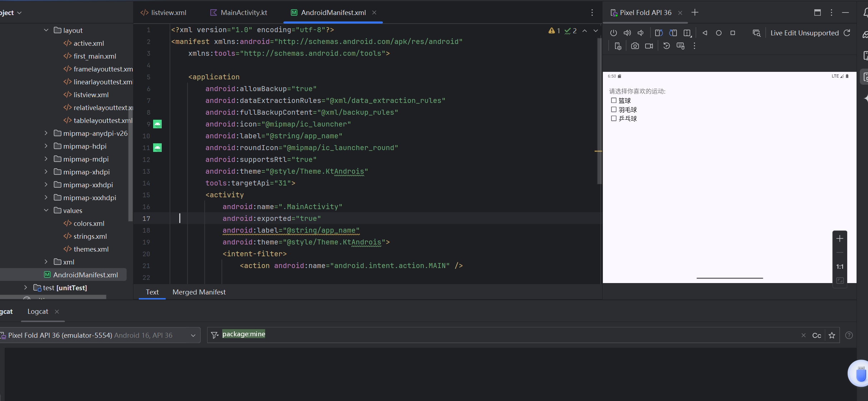868x401 pixels.
Task: Add a new running device with plus icon
Action: click(x=695, y=13)
